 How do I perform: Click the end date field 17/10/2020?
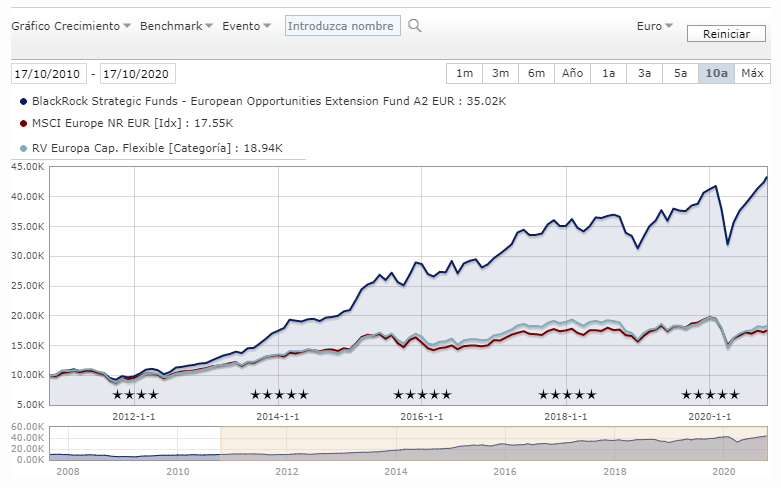coord(138,74)
